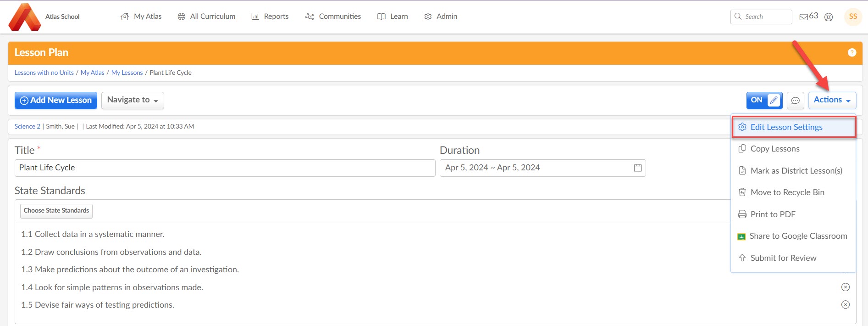Image resolution: width=868 pixels, height=326 pixels.
Task: Select Edit Lesson Settings
Action: pos(794,127)
